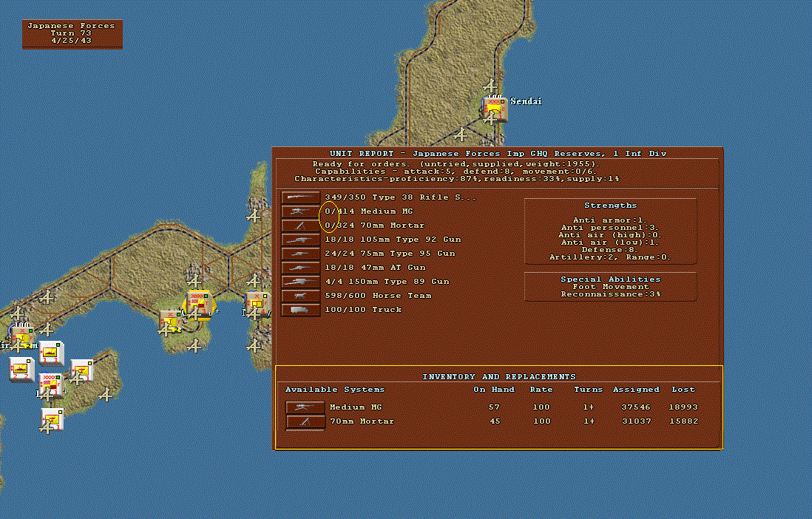Click the '0/324 70mm Mortar' row text
Screen dimensions: 812x519
coord(374,225)
